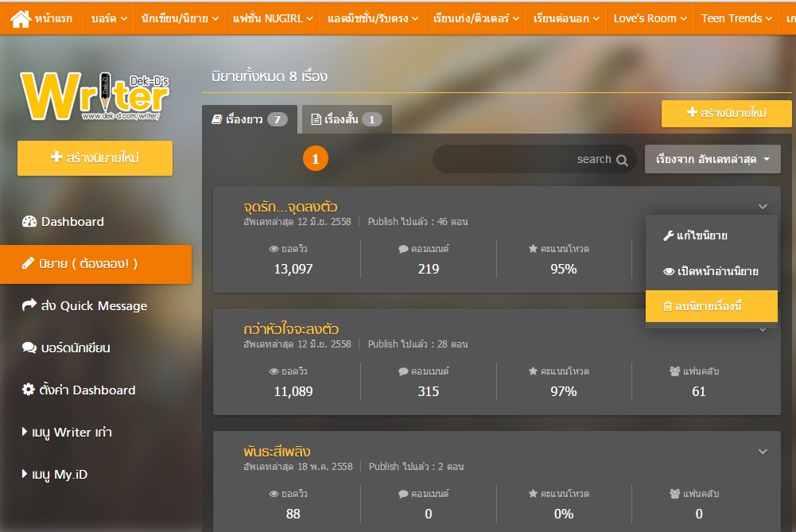Click the home icon in top navigation
This screenshot has height=532, width=796.
point(21,17)
